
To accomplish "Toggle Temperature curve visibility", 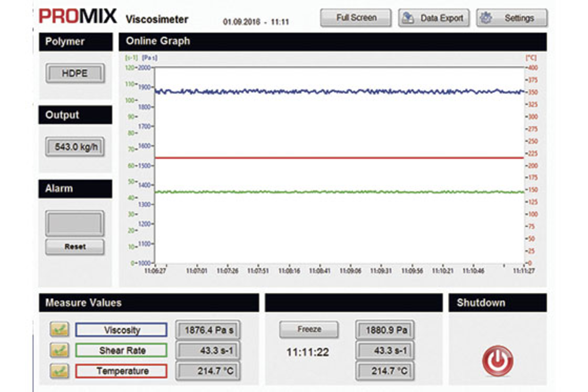I will 121,371.
